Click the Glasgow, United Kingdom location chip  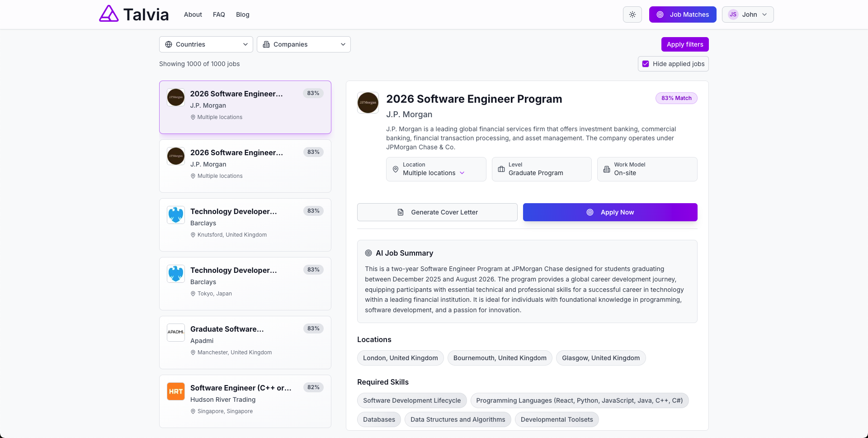pyautogui.click(x=601, y=358)
